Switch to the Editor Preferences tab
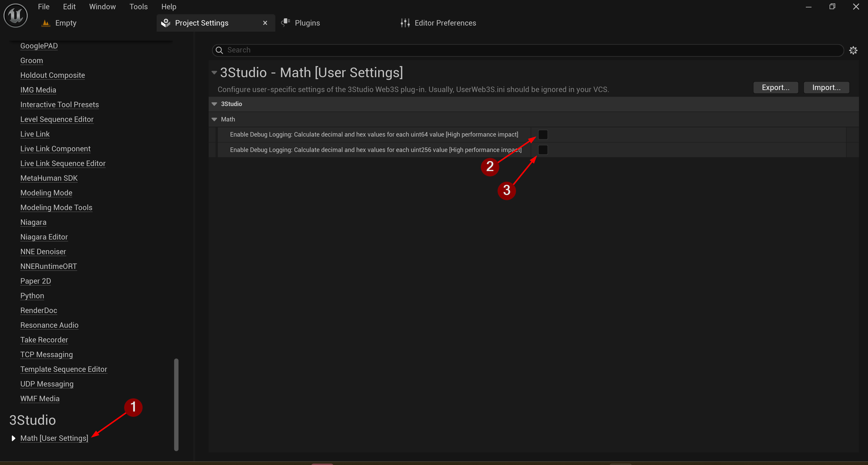 (445, 23)
